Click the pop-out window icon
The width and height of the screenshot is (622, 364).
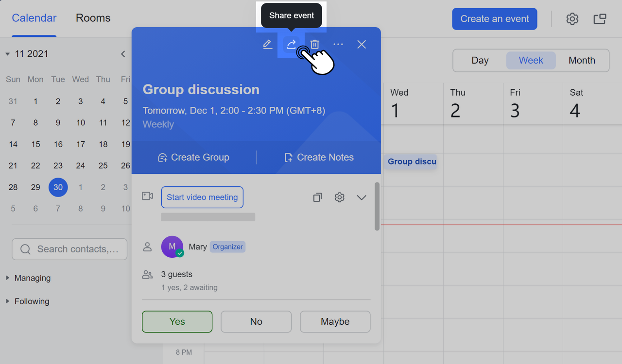600,19
